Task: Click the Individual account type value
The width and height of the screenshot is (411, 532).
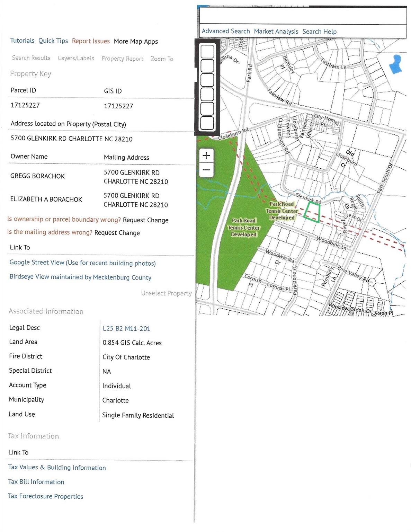Action: pos(117,386)
